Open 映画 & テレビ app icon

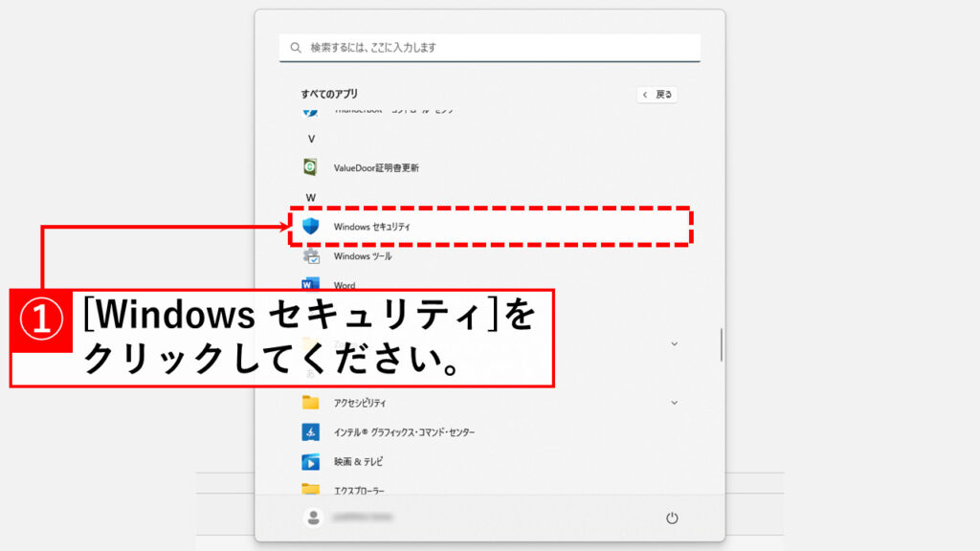click(x=311, y=462)
